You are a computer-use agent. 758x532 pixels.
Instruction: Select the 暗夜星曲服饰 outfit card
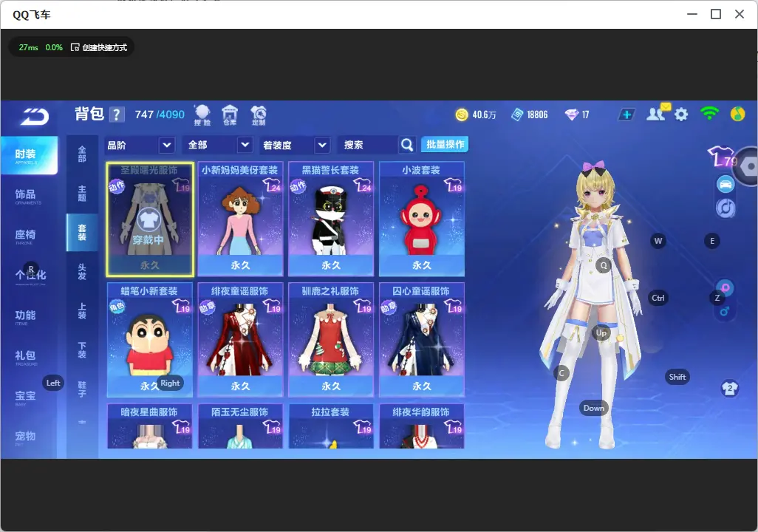click(150, 426)
